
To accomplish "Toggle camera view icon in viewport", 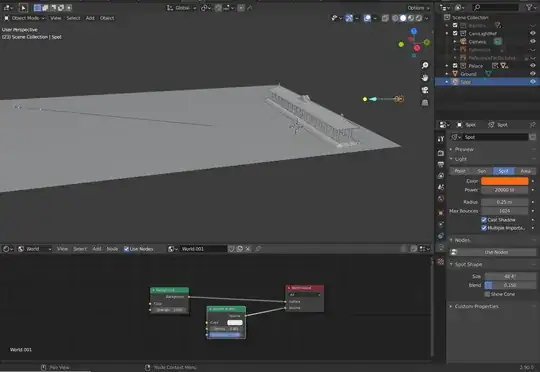I will [x=425, y=90].
